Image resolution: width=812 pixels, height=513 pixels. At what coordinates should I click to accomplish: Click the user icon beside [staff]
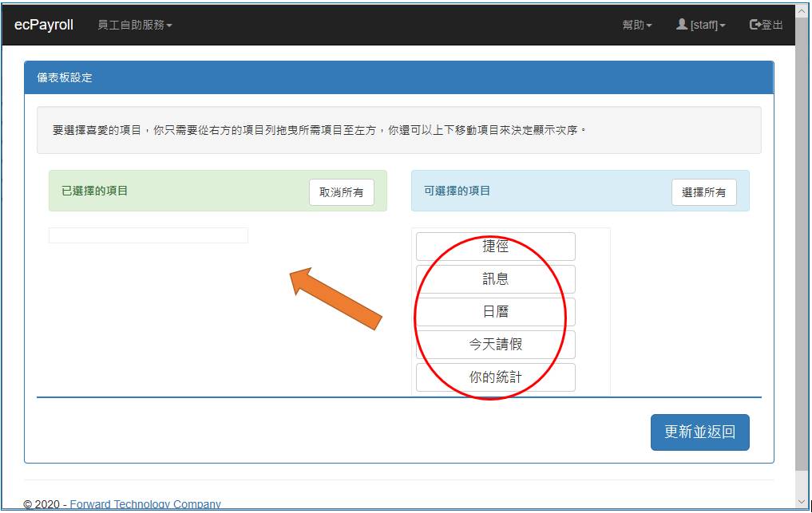point(681,25)
